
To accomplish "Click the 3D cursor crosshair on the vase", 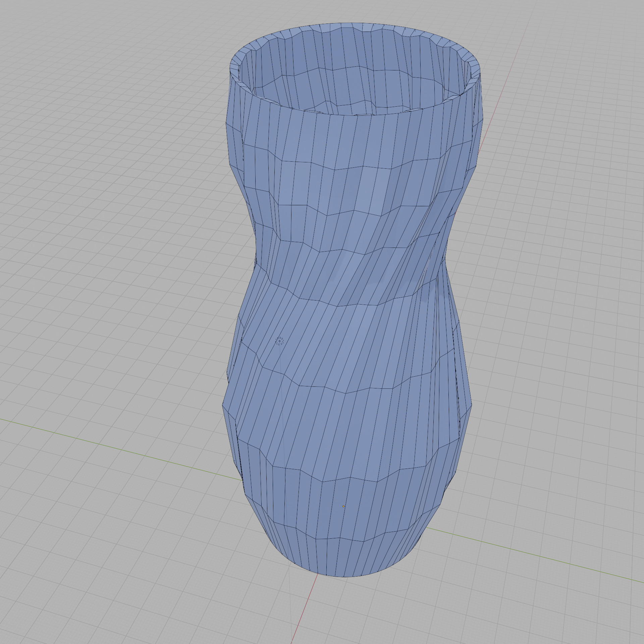I will pos(279,341).
